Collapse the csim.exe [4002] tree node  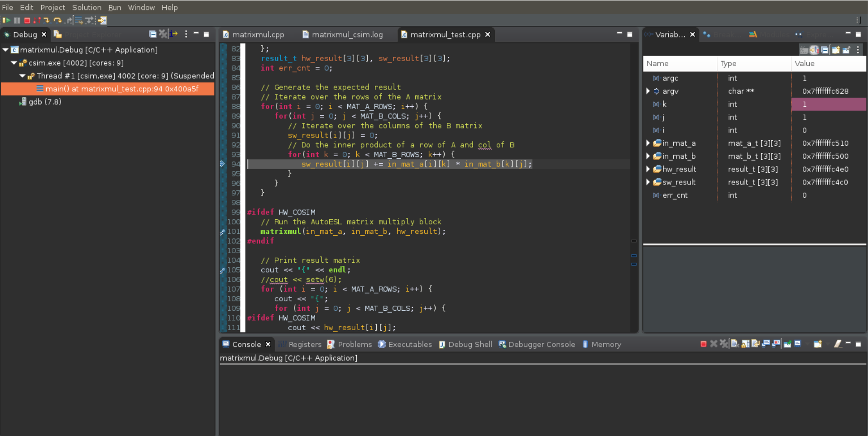point(14,63)
